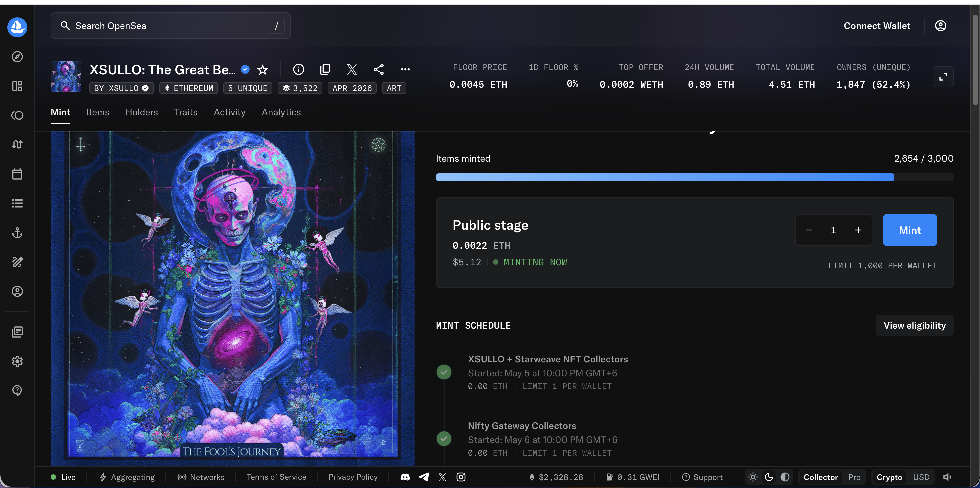Screen dimensions: 980x488
Task: Open the collection's X profile icon in header
Action: [352, 69]
